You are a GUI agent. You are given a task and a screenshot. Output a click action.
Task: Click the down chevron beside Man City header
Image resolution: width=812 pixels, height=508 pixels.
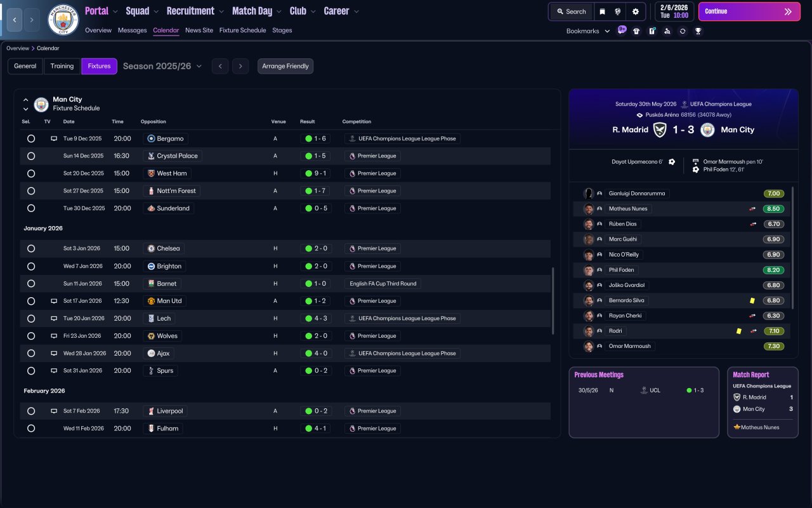[x=26, y=109]
